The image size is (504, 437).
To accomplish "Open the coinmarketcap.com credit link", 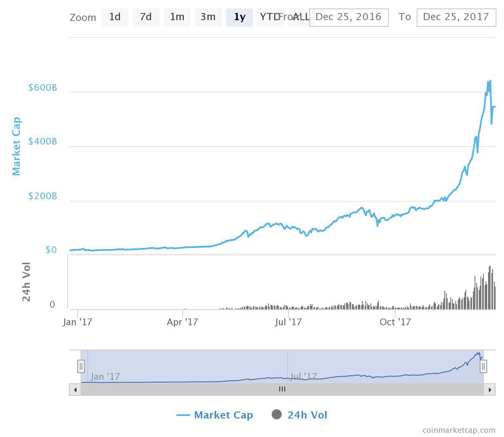I will (x=459, y=430).
